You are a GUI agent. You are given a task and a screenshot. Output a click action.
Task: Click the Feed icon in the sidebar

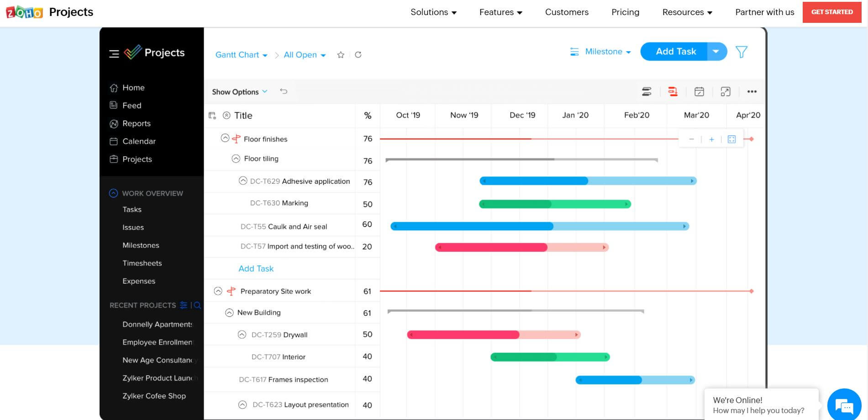pos(114,105)
